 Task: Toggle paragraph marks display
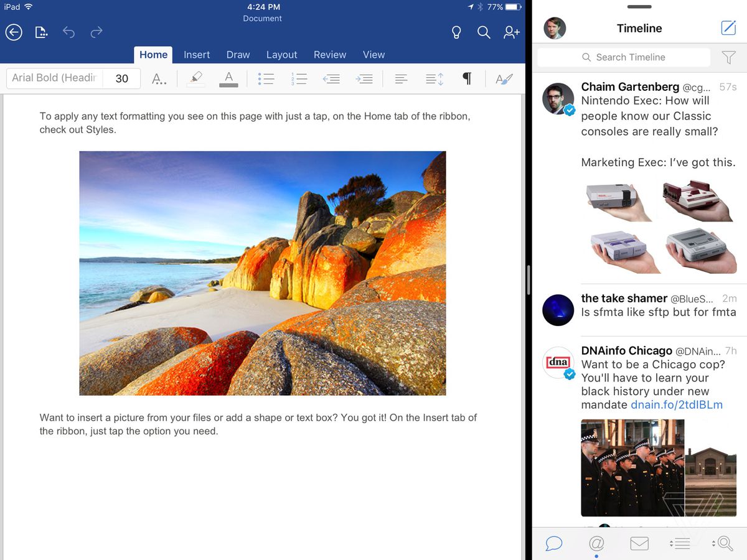tap(467, 78)
